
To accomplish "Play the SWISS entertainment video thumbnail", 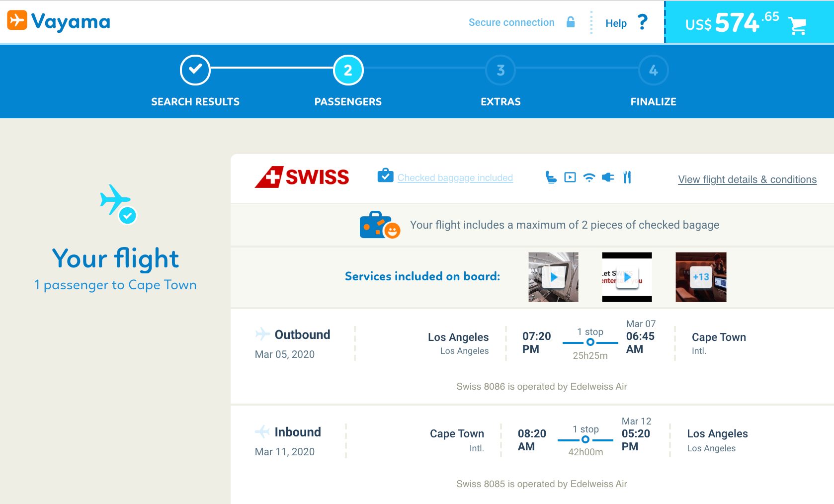I will pos(627,277).
